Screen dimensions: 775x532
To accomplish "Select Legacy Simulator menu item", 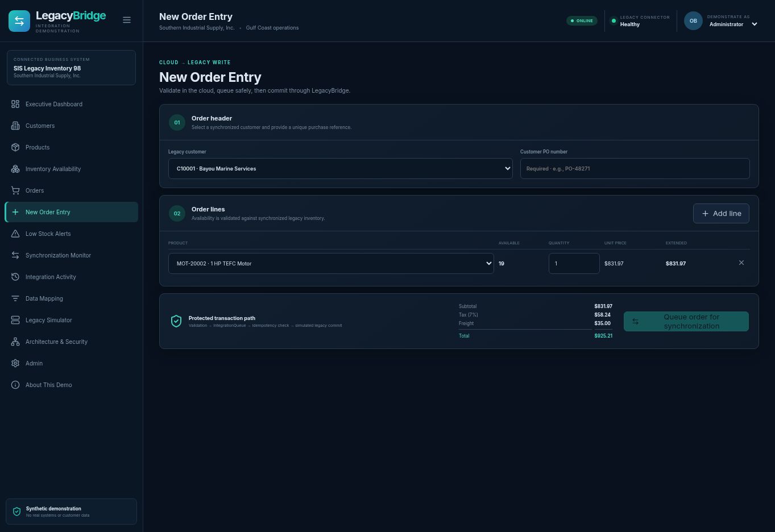I will coord(72,320).
